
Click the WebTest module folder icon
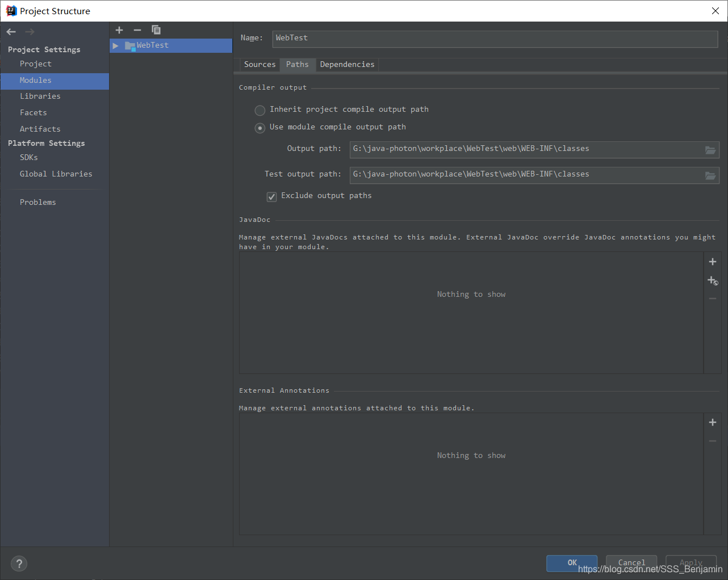pyautogui.click(x=130, y=46)
